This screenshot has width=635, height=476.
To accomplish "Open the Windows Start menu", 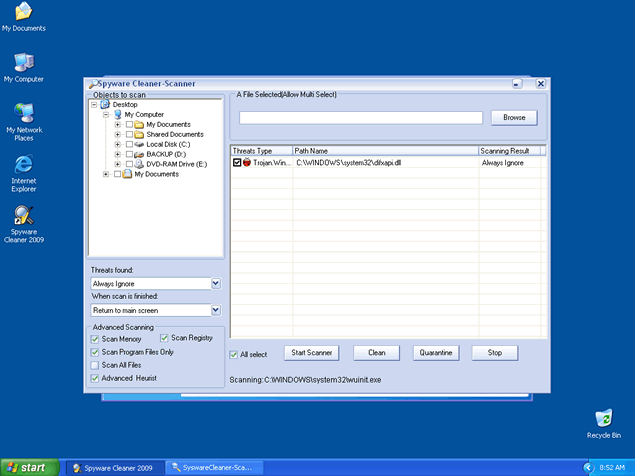I will coord(30,467).
